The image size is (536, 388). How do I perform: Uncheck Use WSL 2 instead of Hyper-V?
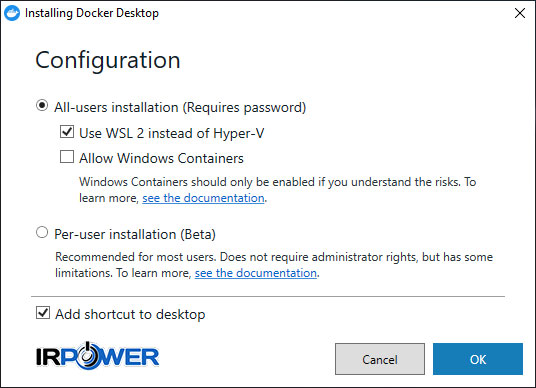pos(67,132)
